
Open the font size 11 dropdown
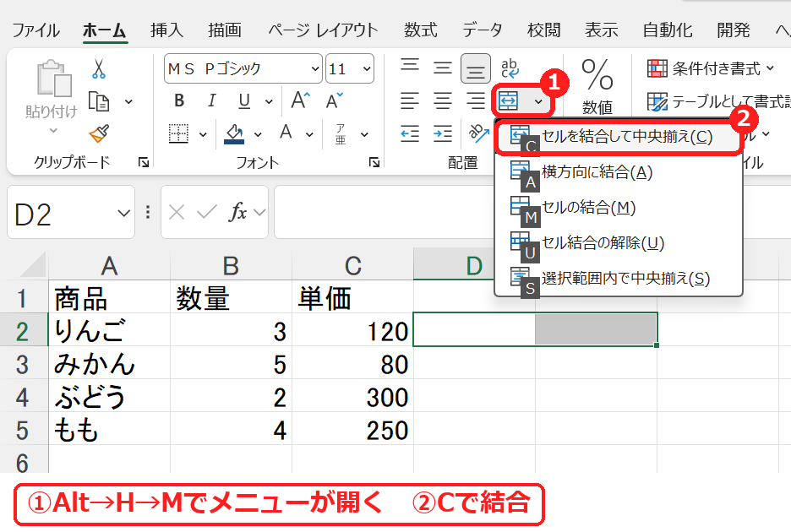[x=367, y=68]
